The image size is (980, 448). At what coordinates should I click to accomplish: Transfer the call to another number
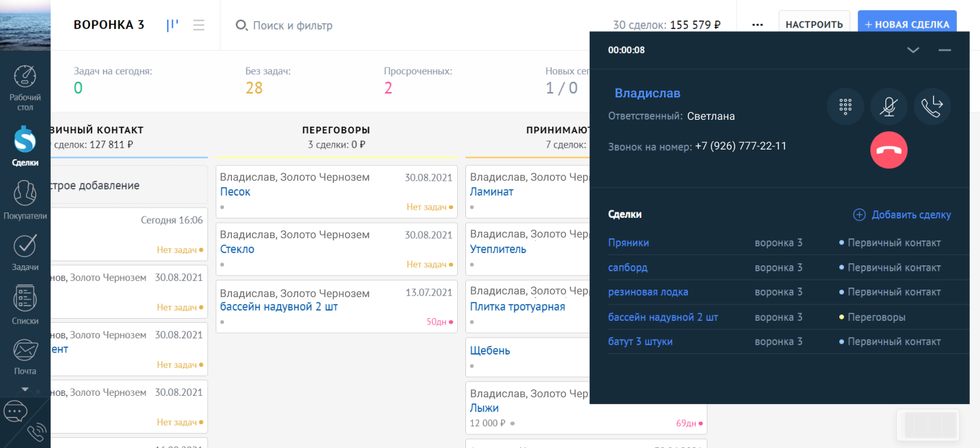pyautogui.click(x=932, y=106)
